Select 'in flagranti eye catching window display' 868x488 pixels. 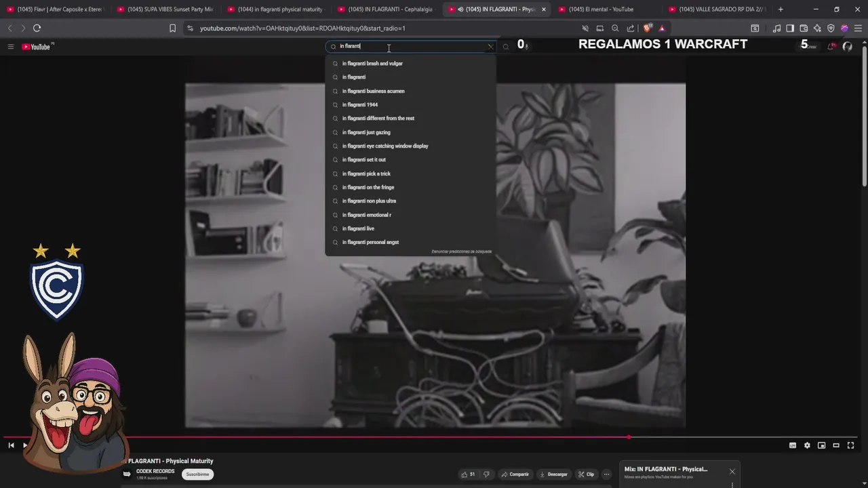410,146
